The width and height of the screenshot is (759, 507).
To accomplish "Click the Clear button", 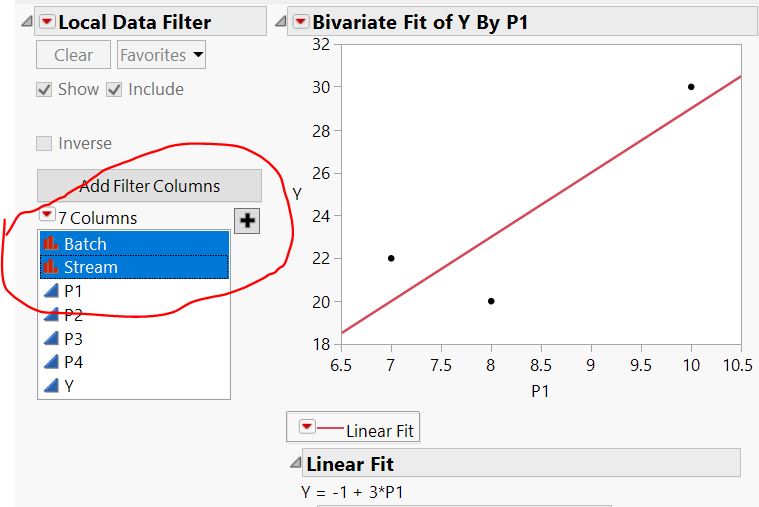I will click(73, 55).
